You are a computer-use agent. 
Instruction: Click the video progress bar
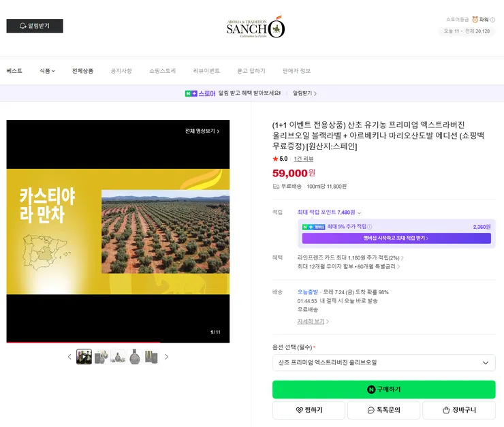click(x=118, y=342)
